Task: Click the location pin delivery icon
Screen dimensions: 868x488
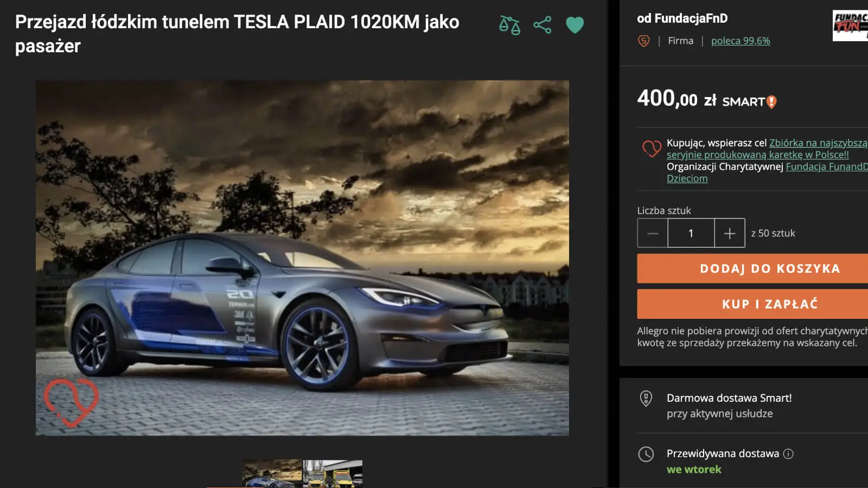Action: [646, 399]
